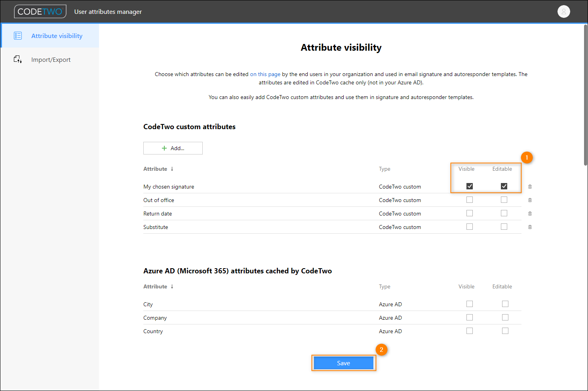Add a new custom attribute
Image resolution: width=588 pixels, height=391 pixels.
[173, 148]
